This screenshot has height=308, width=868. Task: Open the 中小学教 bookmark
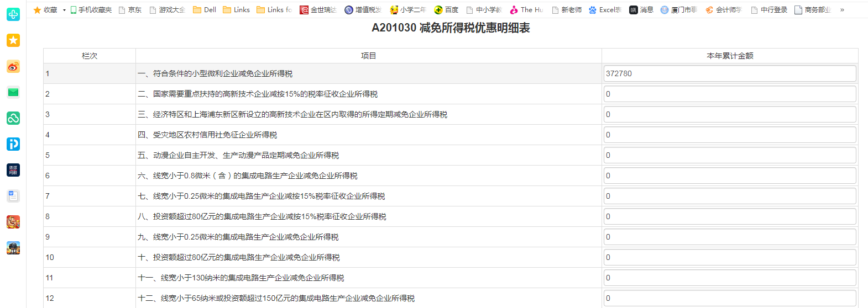484,10
